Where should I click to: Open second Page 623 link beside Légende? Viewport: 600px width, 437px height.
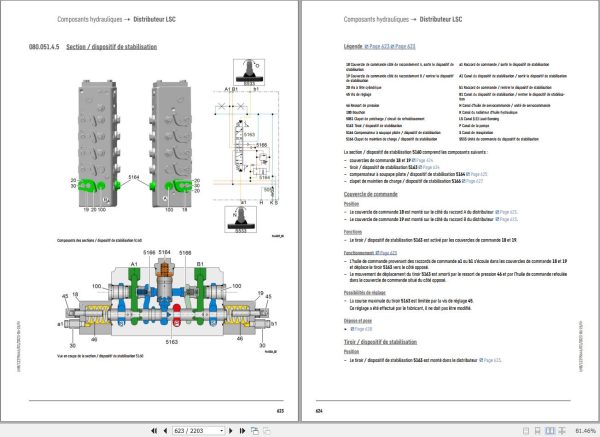coord(403,47)
